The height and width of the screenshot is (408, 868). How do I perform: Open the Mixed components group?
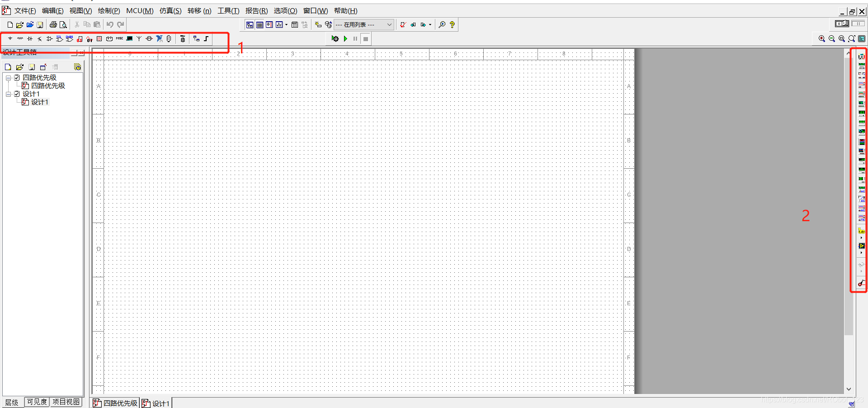coord(90,39)
